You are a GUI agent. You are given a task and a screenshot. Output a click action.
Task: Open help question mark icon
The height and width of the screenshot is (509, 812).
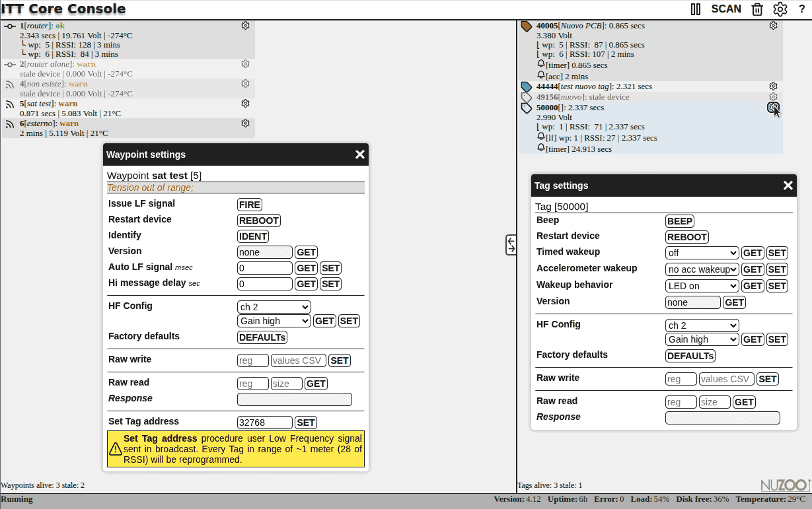[x=802, y=9]
